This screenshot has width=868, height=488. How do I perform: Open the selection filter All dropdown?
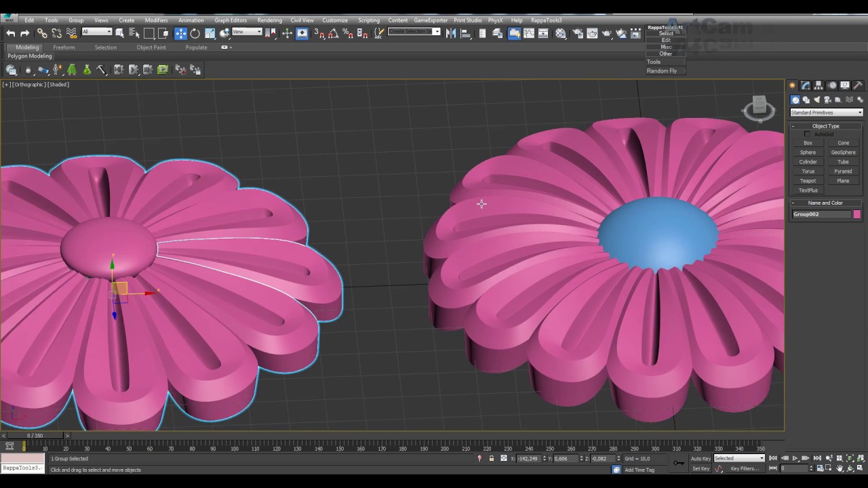[x=96, y=32]
